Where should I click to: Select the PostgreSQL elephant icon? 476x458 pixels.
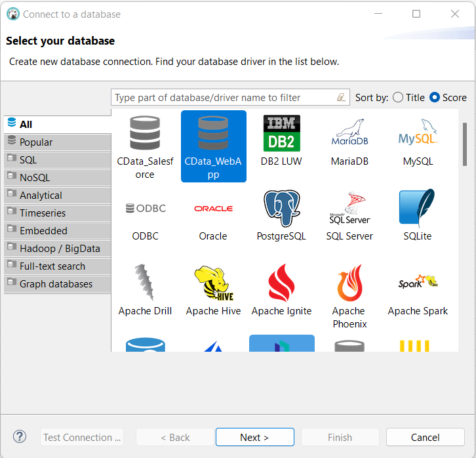[281, 209]
